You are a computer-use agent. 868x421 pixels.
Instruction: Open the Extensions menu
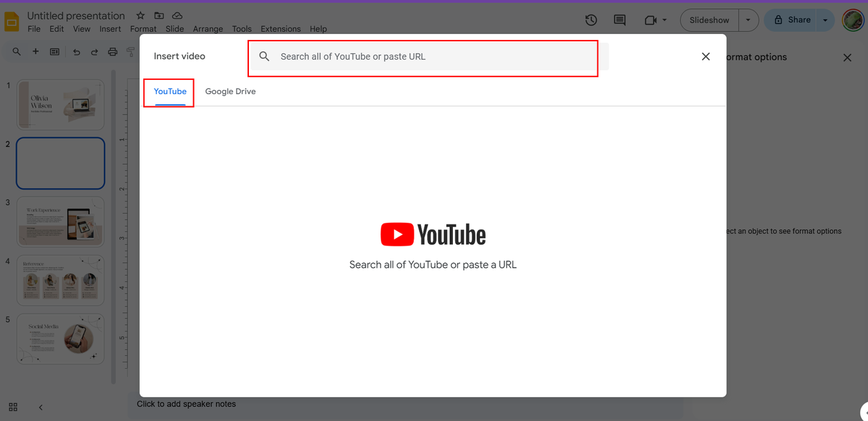[281, 29]
